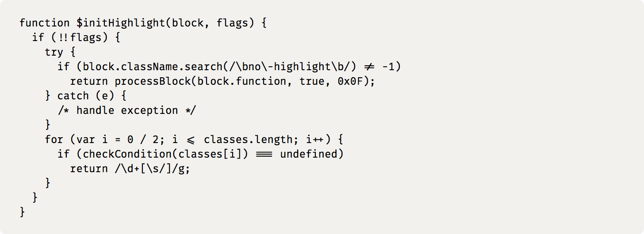This screenshot has width=644, height=234.
Task: Place cursor on the try keyword
Action: click(x=54, y=52)
